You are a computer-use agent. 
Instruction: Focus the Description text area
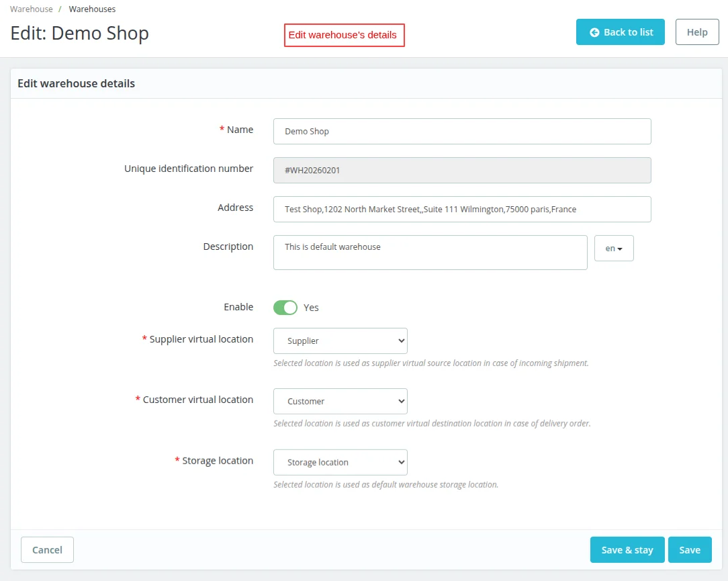(x=430, y=253)
